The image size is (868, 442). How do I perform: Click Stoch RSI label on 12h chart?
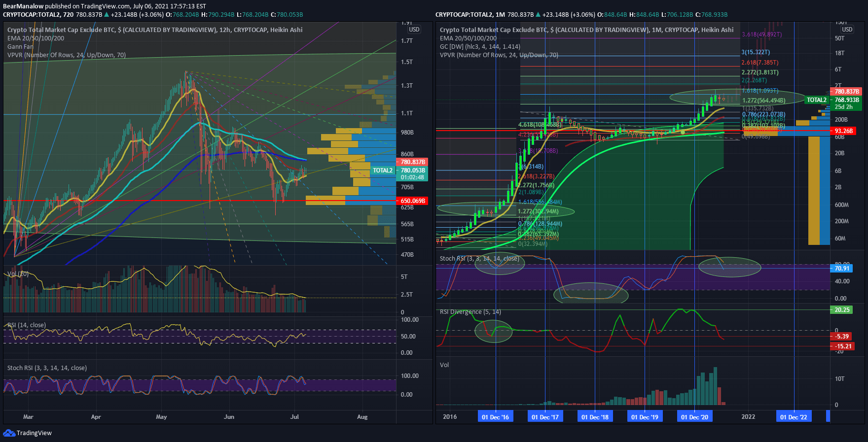click(47, 368)
